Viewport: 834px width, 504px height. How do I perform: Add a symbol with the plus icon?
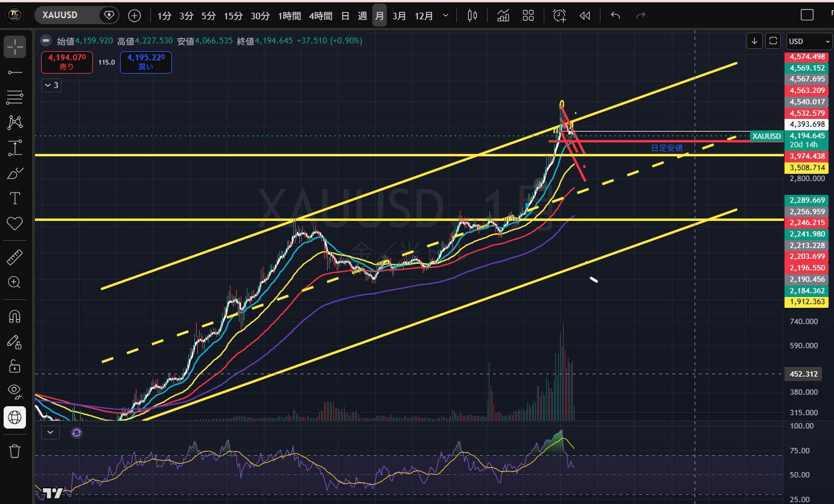[134, 16]
